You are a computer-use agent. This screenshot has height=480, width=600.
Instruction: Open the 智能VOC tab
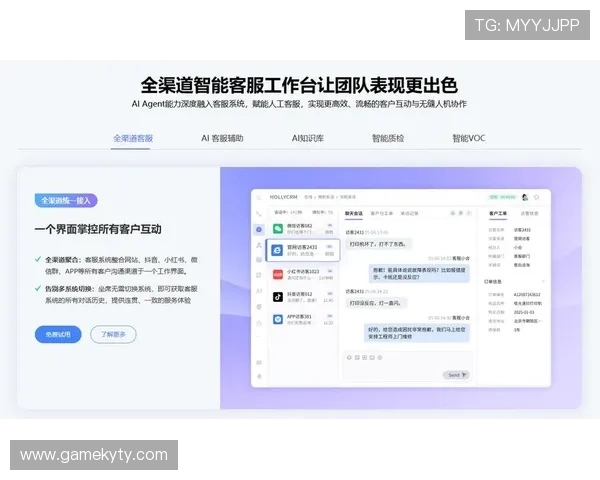point(469,138)
